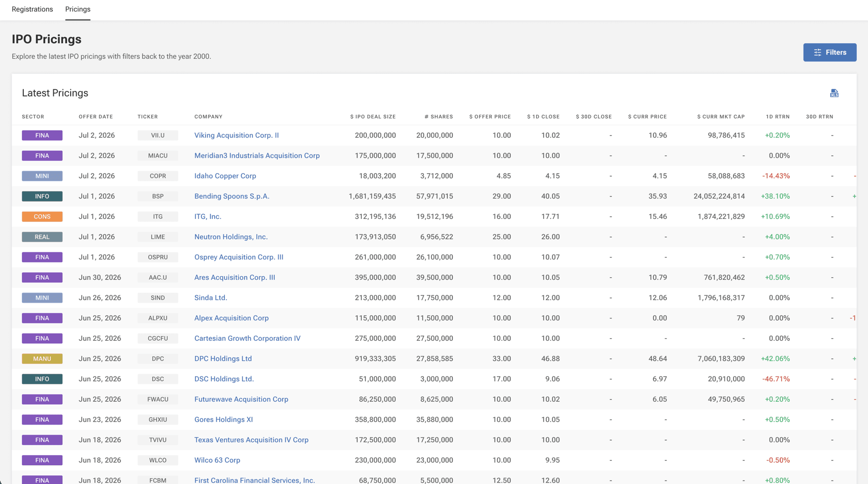Click the $ IPO DEAL SIZE header
Image resolution: width=868 pixels, height=484 pixels.
[373, 117]
